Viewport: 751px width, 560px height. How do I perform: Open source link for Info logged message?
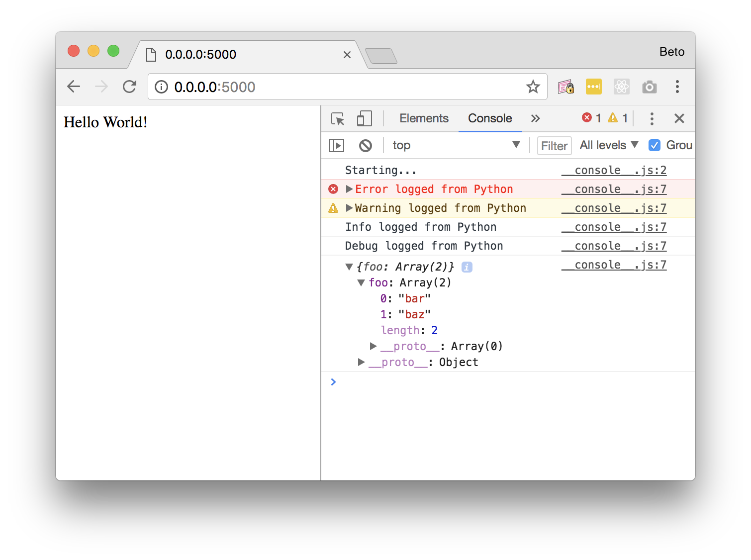614,227
